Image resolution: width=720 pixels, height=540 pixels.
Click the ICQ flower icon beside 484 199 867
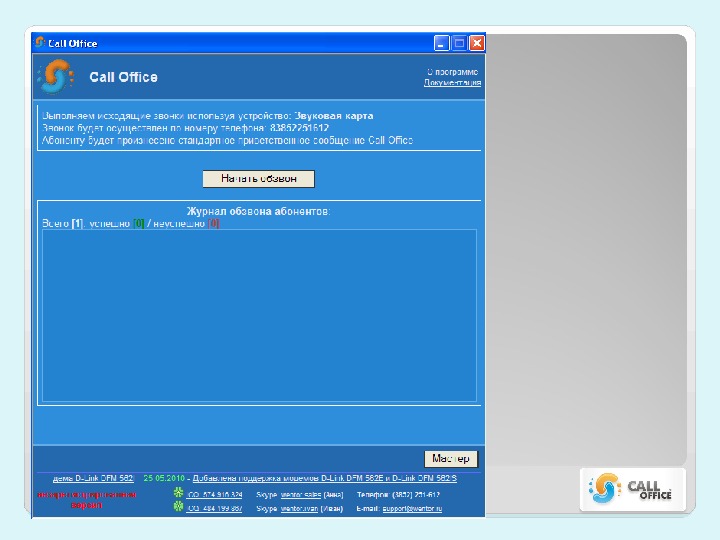tap(178, 506)
